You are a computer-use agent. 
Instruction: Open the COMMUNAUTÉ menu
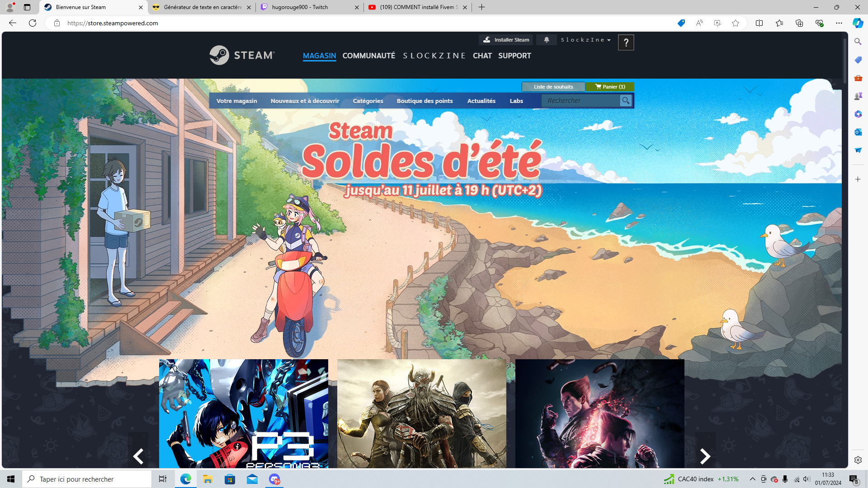point(369,56)
